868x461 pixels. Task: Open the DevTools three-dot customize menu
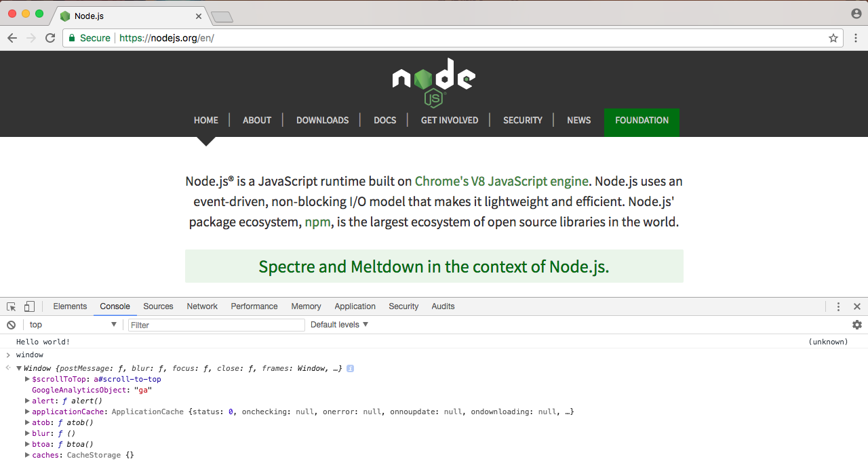point(838,306)
